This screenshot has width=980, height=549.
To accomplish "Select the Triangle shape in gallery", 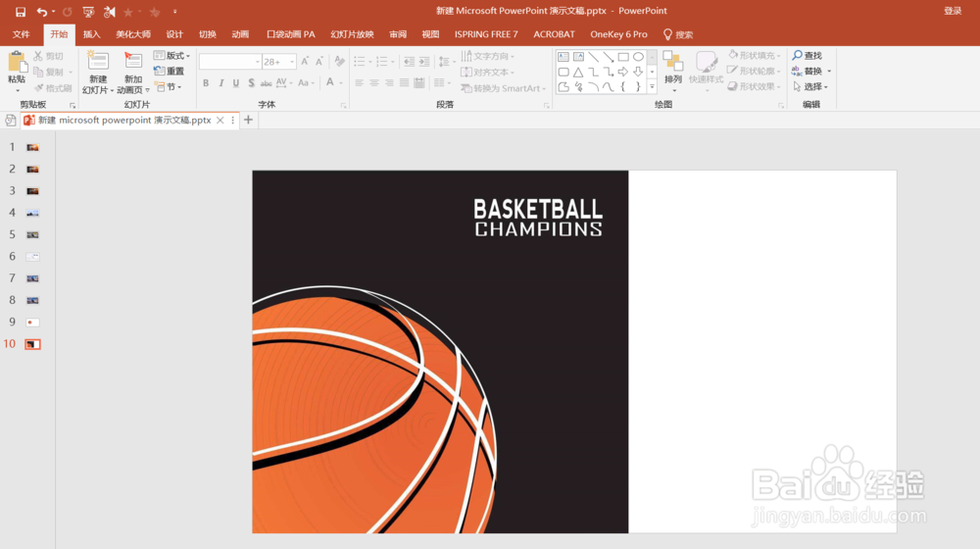I will tap(578, 72).
